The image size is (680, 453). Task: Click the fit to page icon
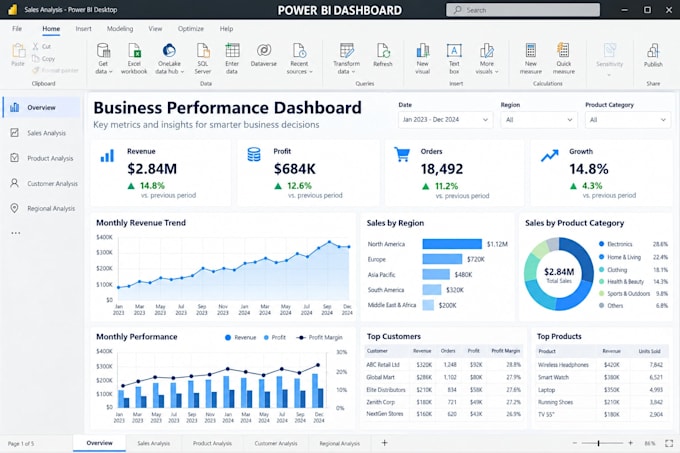click(x=669, y=443)
